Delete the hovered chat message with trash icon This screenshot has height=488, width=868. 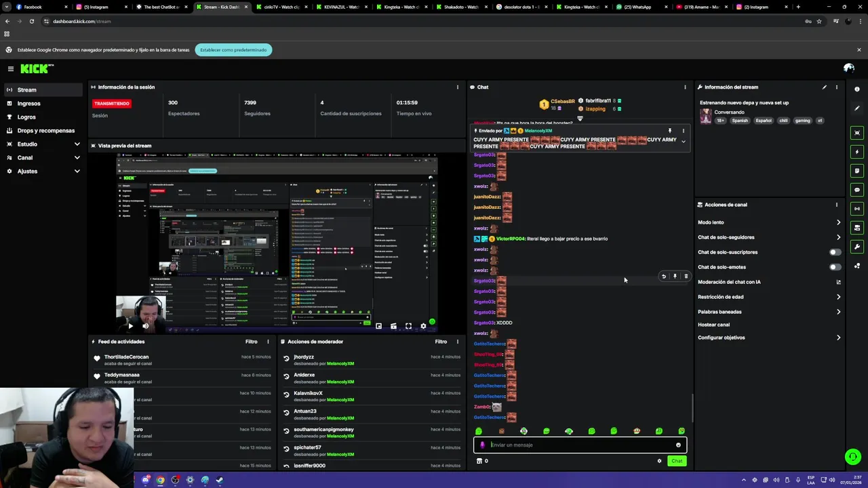[x=686, y=277]
